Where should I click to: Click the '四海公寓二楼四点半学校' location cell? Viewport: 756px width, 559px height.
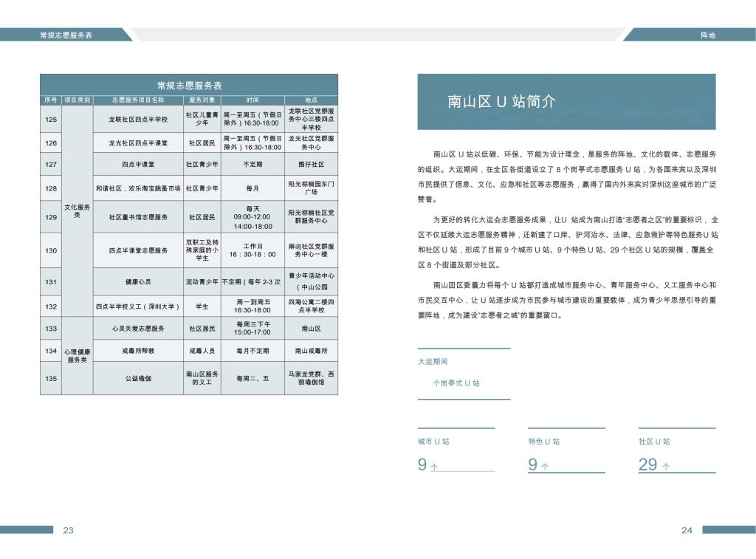[x=311, y=306]
